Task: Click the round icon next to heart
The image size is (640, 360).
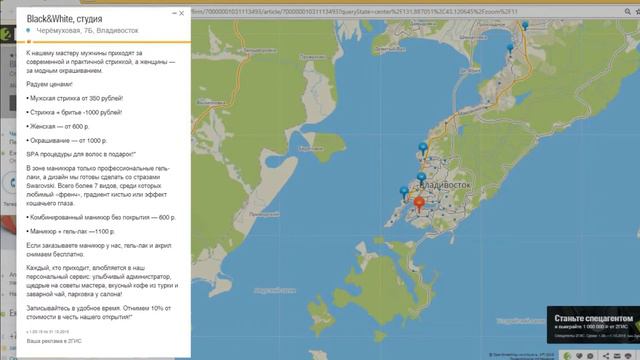Action: pyautogui.click(x=590, y=356)
